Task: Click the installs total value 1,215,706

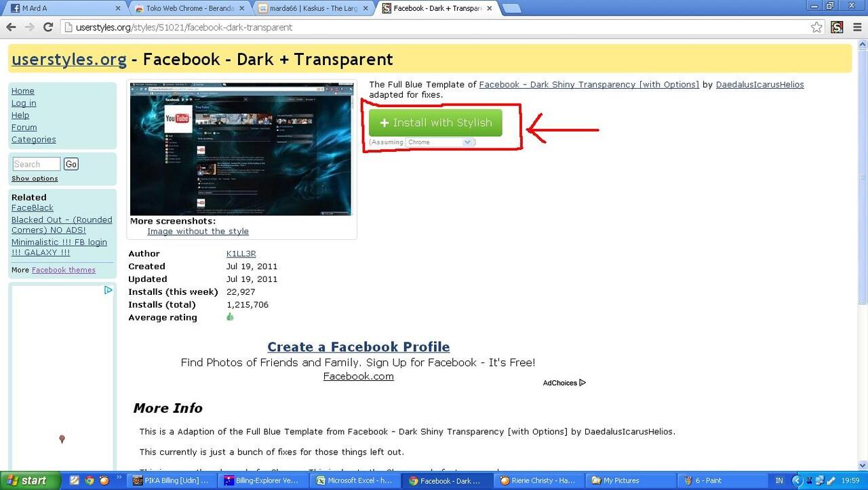Action: (x=248, y=304)
